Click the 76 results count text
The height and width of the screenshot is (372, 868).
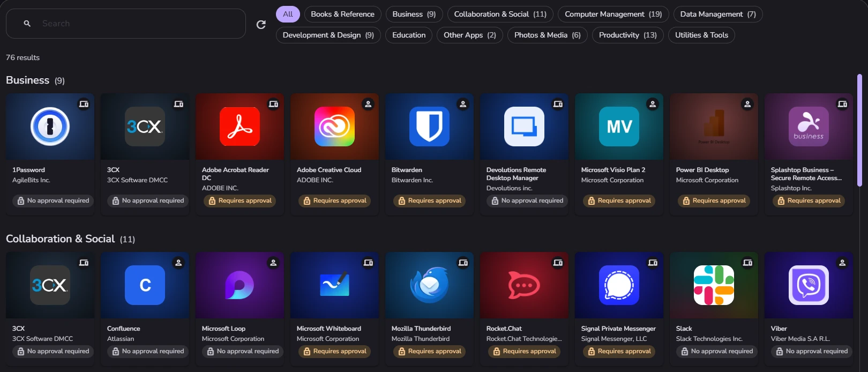[23, 57]
